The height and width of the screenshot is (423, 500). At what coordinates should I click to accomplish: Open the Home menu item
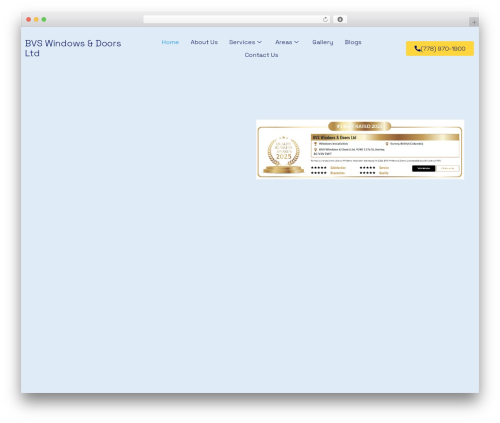(170, 42)
